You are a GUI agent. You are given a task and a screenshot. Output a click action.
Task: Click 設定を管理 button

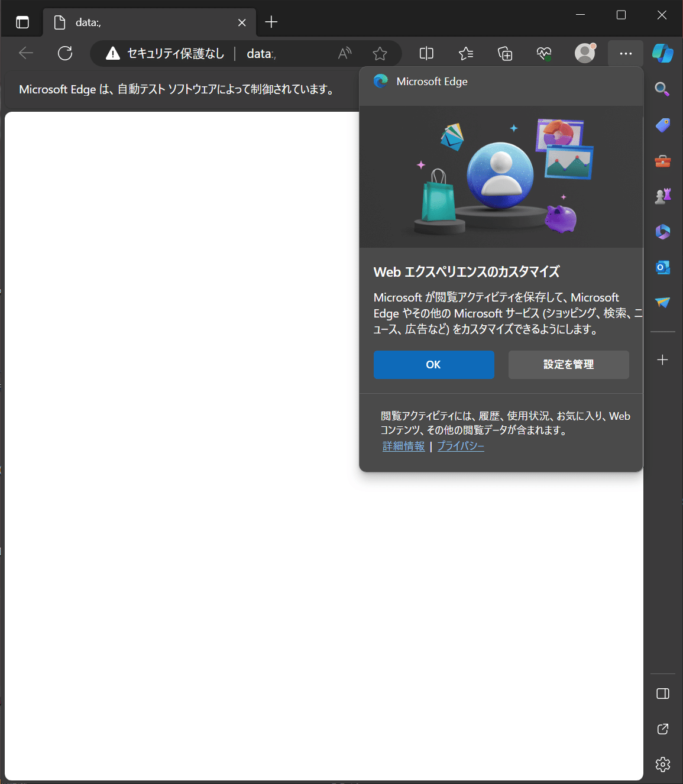coord(568,365)
